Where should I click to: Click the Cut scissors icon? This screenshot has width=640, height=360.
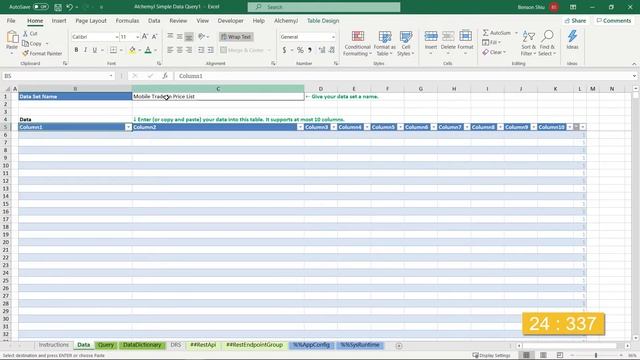click(x=25, y=33)
